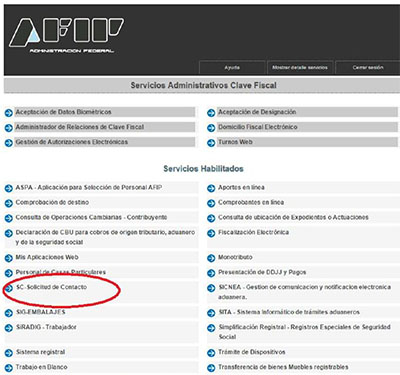Click arrow icon beside Personal de Casas Particulares

point(9,273)
